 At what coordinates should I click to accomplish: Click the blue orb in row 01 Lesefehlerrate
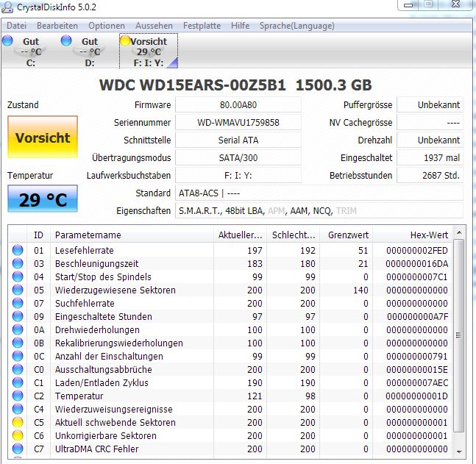pos(18,250)
